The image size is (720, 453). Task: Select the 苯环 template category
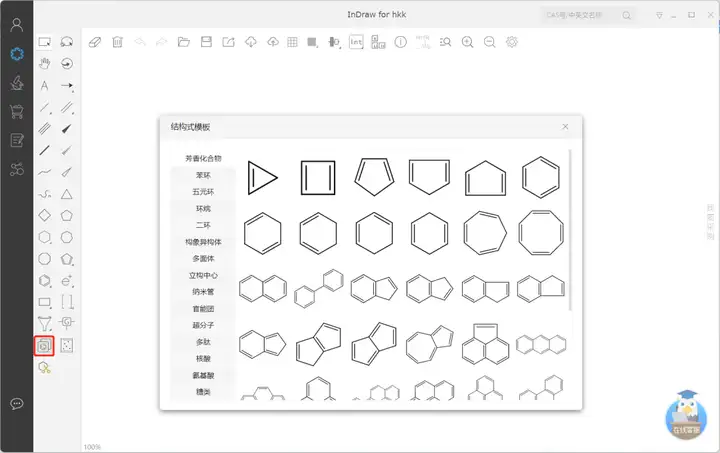coord(203,175)
